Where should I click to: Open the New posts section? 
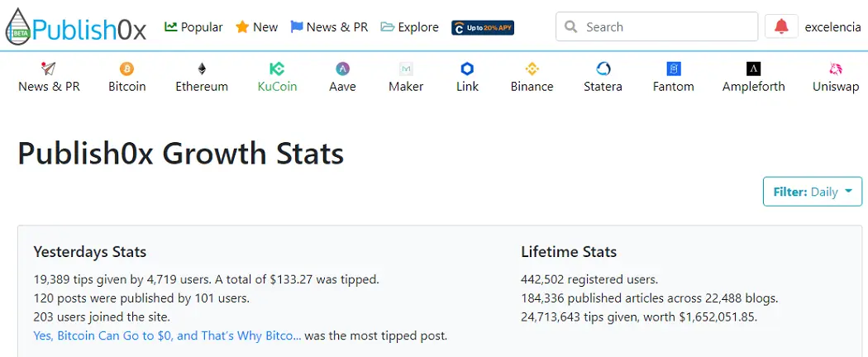256,26
